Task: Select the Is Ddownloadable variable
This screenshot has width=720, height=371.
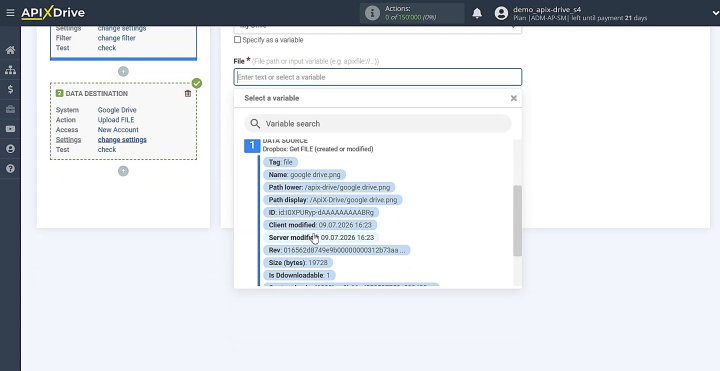Action: [x=299, y=275]
